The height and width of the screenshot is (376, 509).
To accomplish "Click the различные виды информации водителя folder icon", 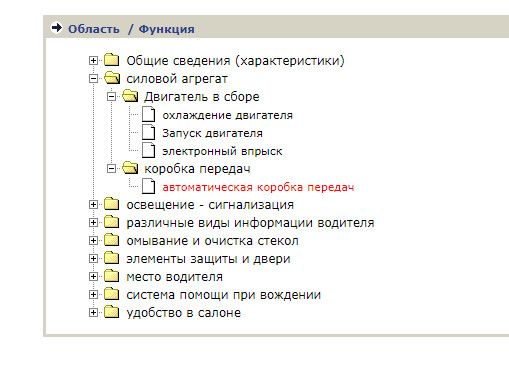I will (112, 222).
